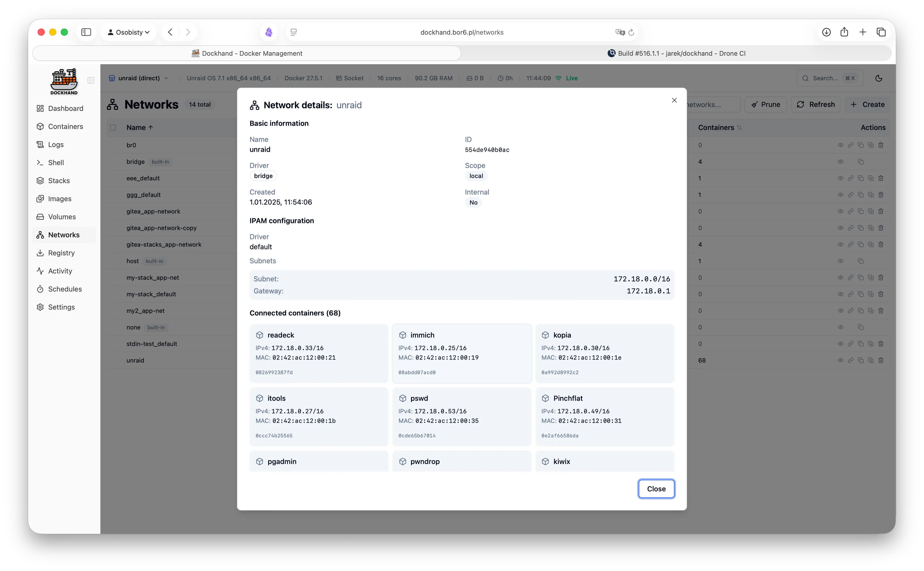Toggle Safari sidebar icon
The image size is (924, 571).
tap(86, 32)
